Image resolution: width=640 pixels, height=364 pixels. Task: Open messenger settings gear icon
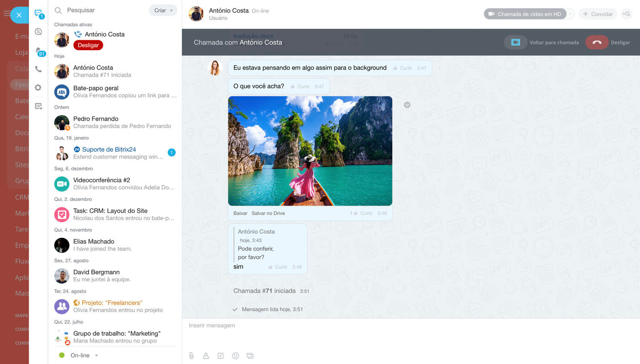click(x=38, y=88)
